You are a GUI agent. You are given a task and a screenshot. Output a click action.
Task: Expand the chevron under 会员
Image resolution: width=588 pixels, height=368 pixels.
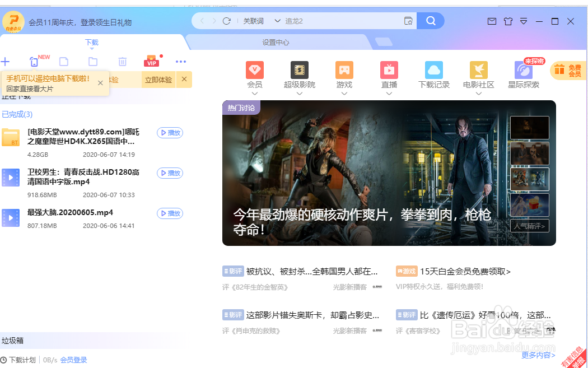coord(255,94)
